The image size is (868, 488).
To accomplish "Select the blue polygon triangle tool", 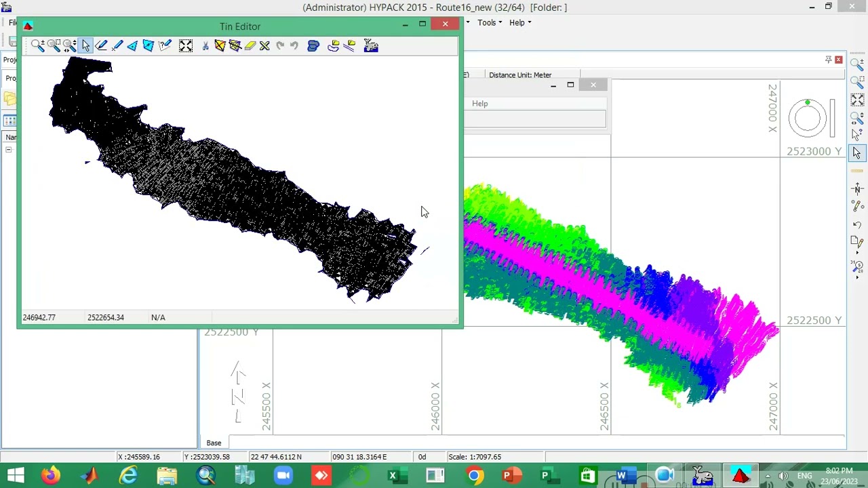I will click(148, 45).
